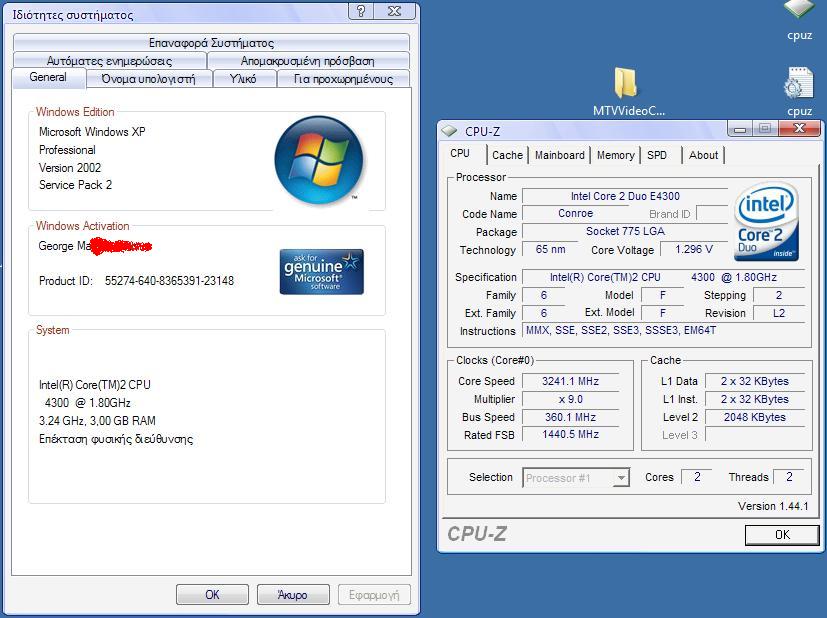Click the Windows logo in System Properties
Image resolution: width=827 pixels, height=618 pixels.
319,160
